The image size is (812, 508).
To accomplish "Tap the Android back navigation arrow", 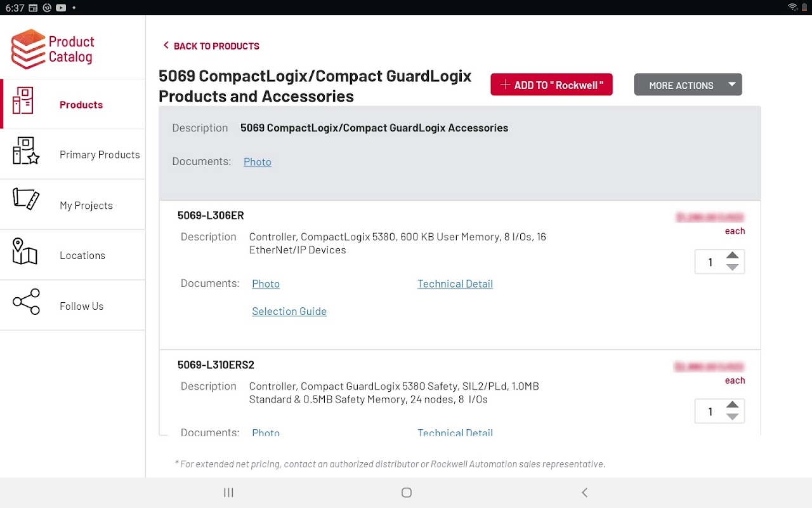I will pos(584,493).
